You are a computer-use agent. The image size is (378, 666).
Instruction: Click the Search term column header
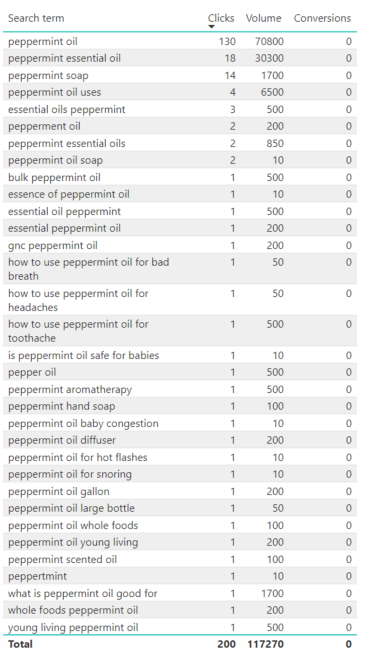(36, 18)
